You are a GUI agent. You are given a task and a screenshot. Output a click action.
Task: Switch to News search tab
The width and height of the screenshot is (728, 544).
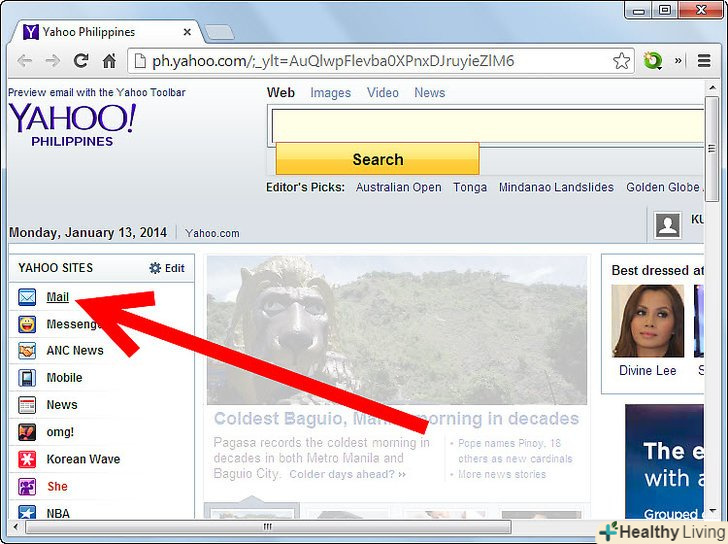coord(429,93)
